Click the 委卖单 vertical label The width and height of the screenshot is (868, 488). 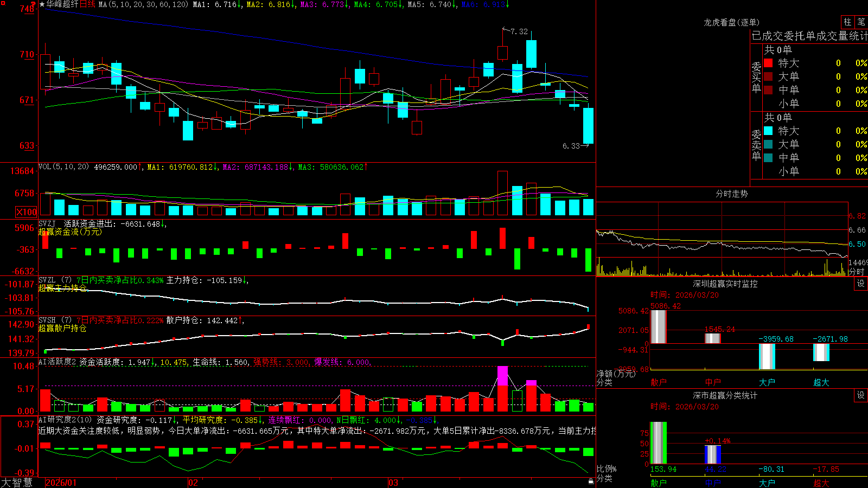click(756, 145)
